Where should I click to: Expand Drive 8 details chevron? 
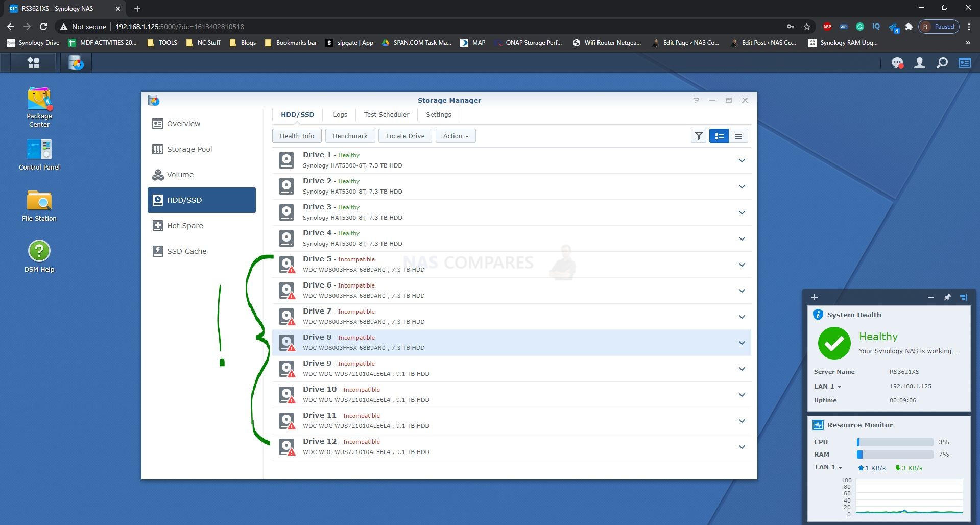click(742, 343)
